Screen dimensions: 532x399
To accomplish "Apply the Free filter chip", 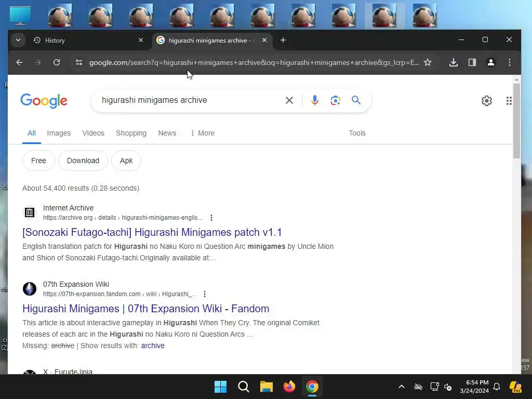I will tap(38, 161).
